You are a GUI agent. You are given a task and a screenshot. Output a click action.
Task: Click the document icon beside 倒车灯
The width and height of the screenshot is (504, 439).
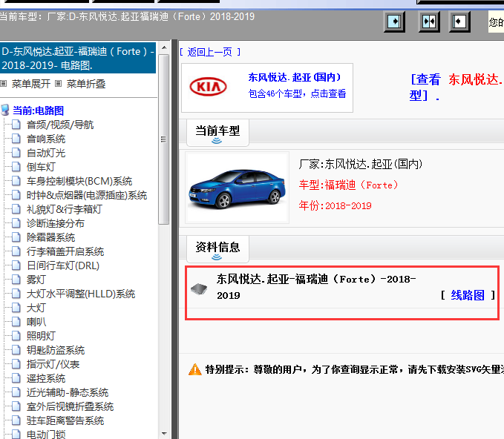pos(16,167)
